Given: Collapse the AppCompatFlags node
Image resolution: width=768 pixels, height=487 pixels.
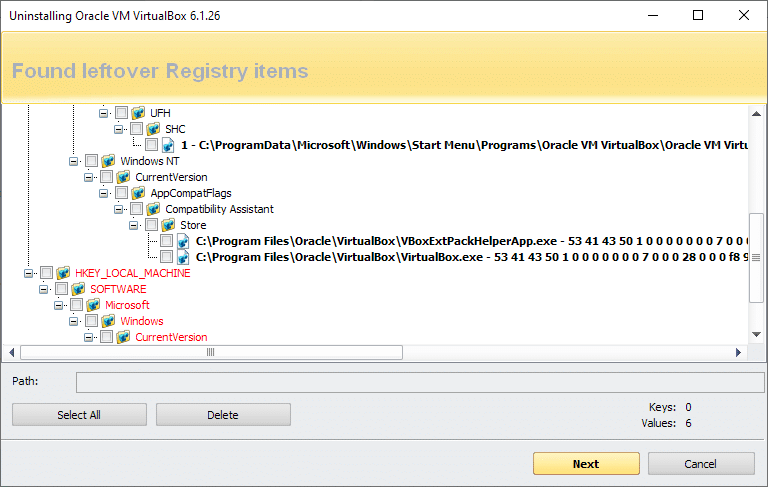Looking at the screenshot, I should pos(103,193).
